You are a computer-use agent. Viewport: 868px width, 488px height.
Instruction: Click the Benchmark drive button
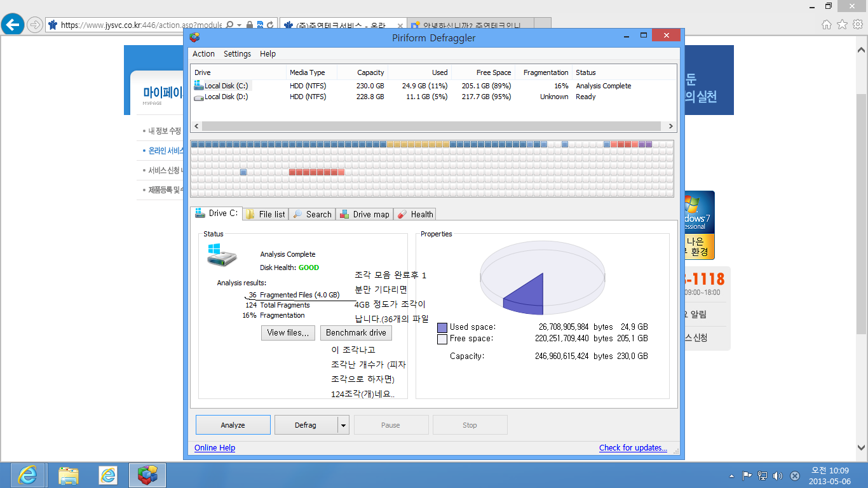pyautogui.click(x=356, y=332)
